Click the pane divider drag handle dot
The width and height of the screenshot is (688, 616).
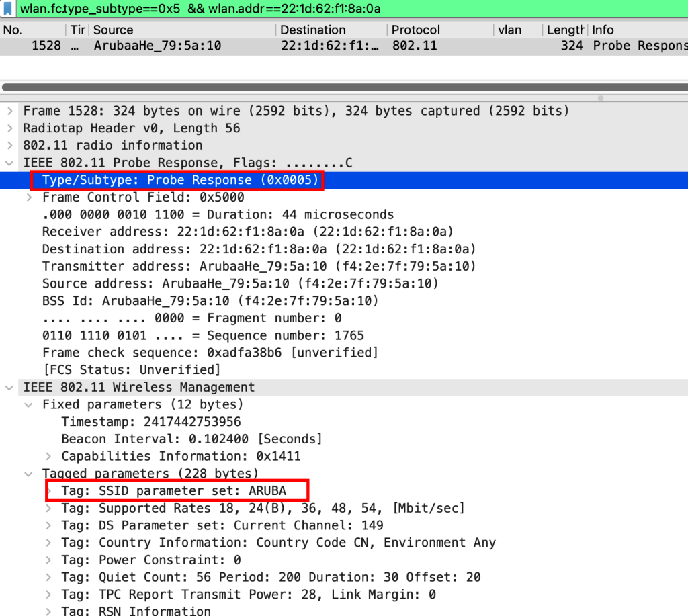pyautogui.click(x=600, y=98)
